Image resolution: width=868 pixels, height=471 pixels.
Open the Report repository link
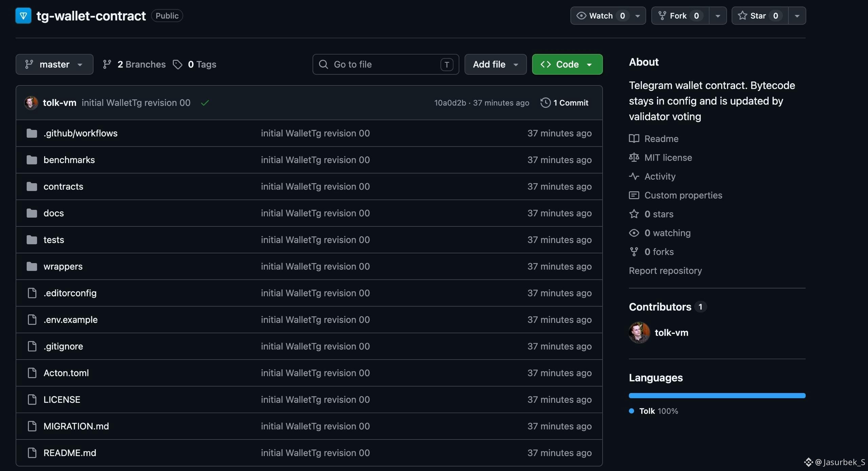coord(665,271)
